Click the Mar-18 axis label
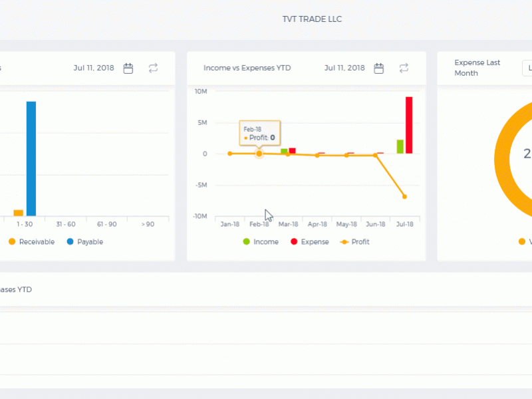 pos(288,224)
